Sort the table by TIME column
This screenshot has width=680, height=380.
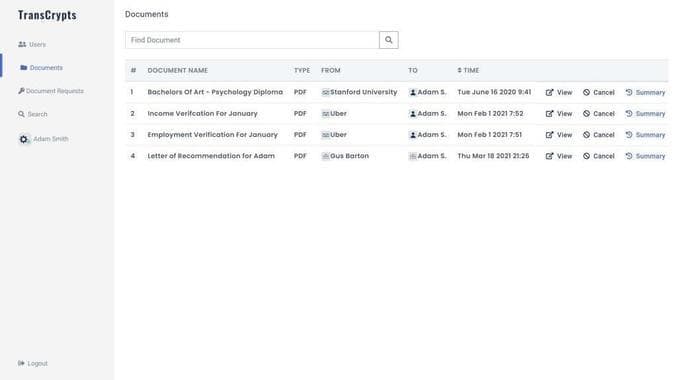tap(468, 70)
